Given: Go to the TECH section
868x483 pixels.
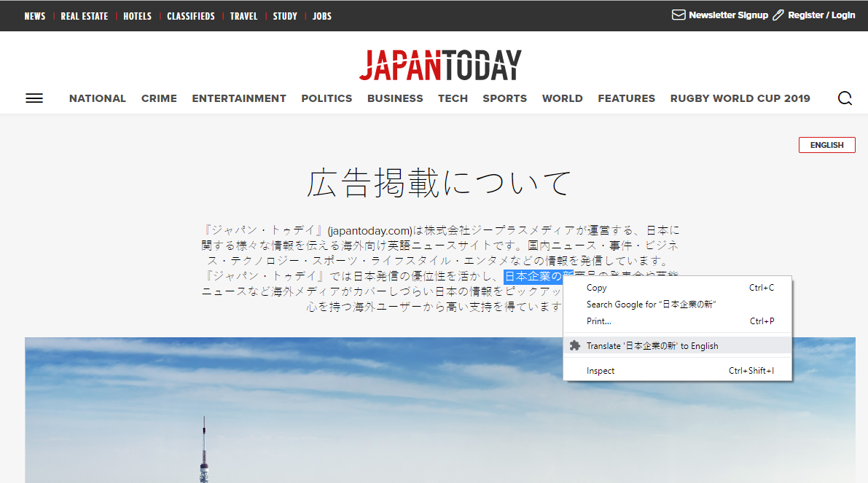Looking at the screenshot, I should [453, 98].
